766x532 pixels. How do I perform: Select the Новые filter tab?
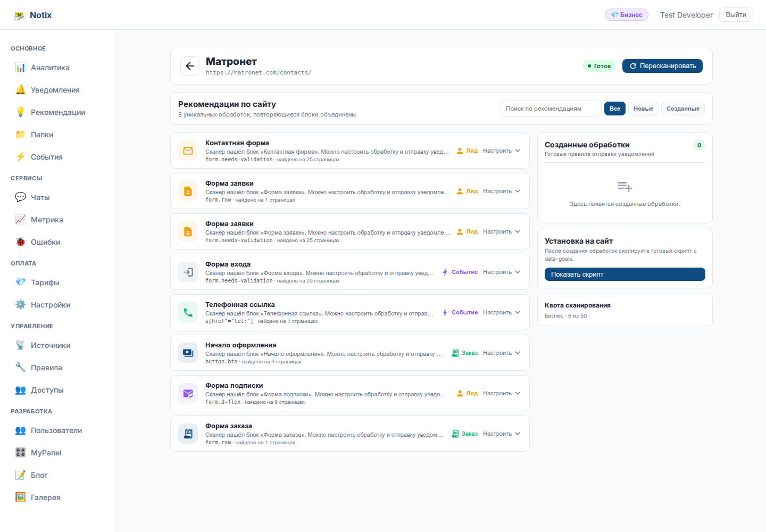click(643, 109)
